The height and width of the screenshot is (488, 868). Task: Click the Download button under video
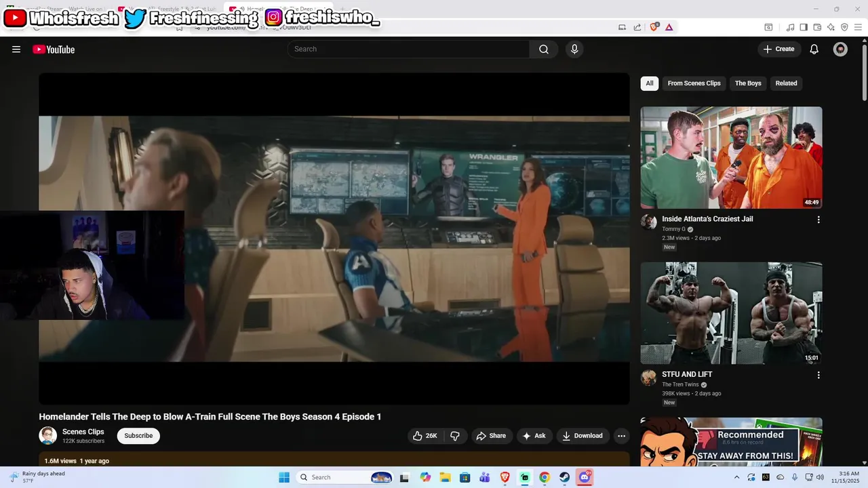click(583, 436)
